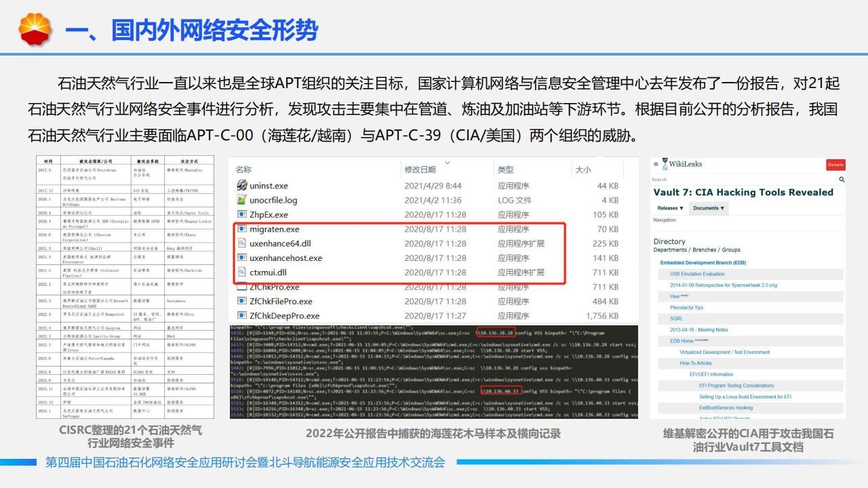The image size is (868, 488).
Task: Open EFI/UEFI Information link
Action: tap(711, 374)
